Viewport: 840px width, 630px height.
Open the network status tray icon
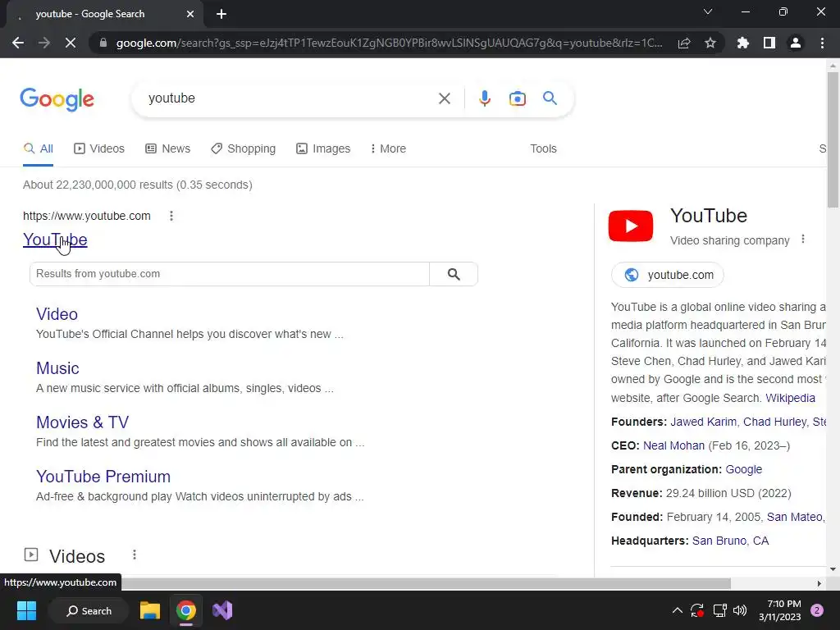click(x=719, y=610)
